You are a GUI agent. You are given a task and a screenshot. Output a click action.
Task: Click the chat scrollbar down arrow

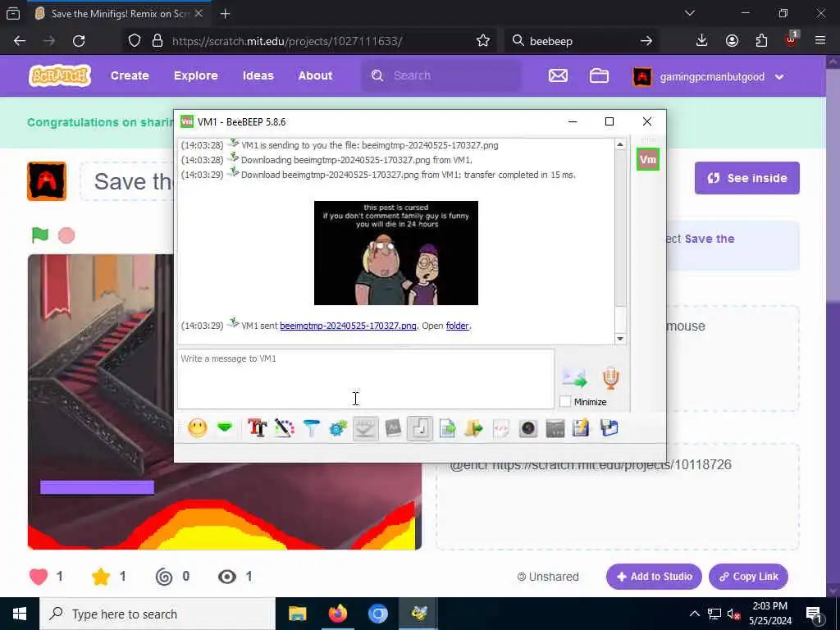pyautogui.click(x=620, y=339)
